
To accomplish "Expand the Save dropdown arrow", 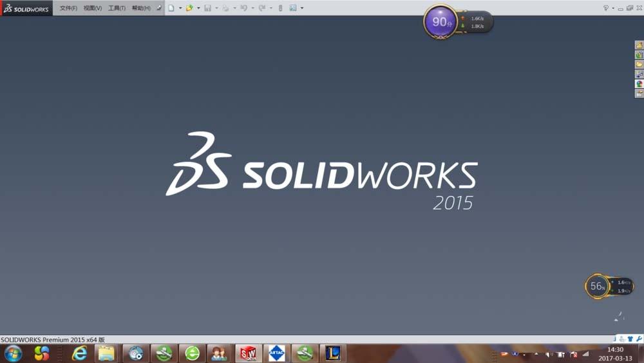I will pos(216,8).
